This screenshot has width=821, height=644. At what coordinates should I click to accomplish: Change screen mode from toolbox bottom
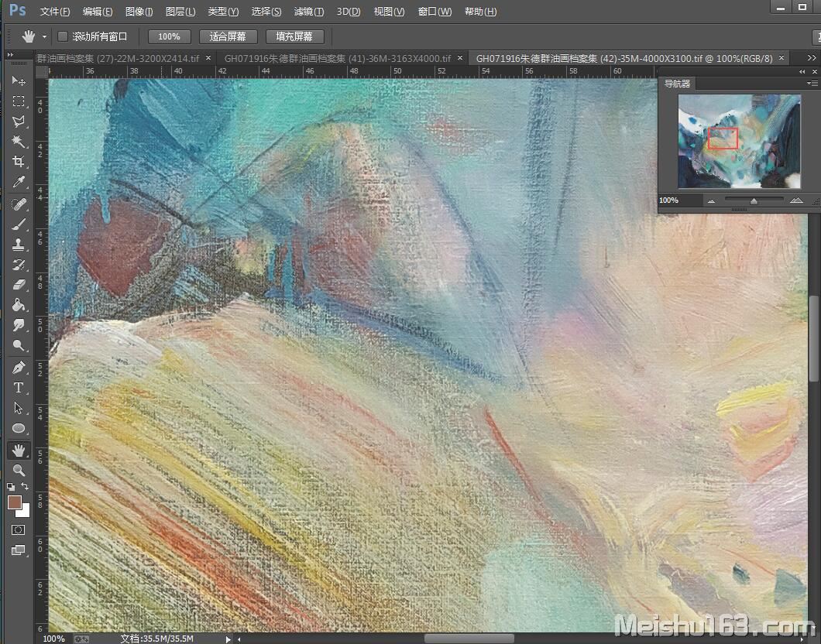pos(19,550)
